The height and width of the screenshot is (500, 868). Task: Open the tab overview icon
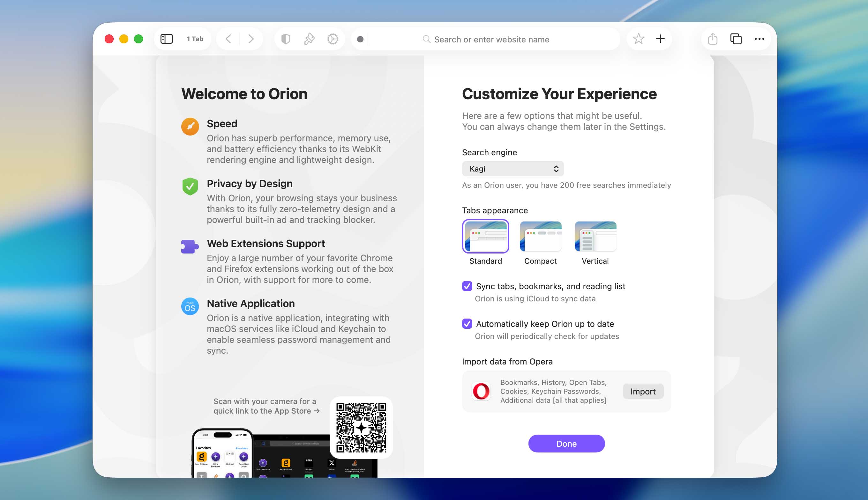[x=736, y=39]
